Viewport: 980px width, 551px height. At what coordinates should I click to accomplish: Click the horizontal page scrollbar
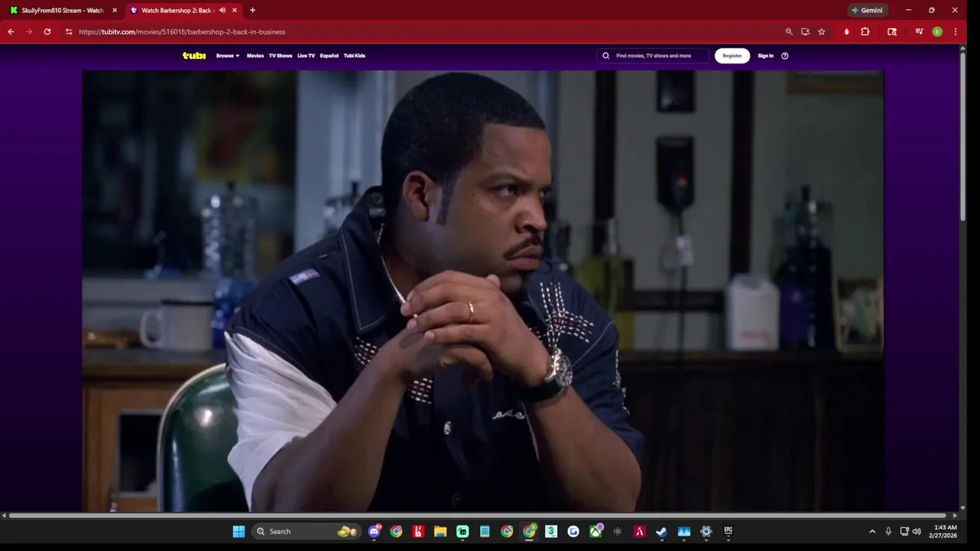479,516
